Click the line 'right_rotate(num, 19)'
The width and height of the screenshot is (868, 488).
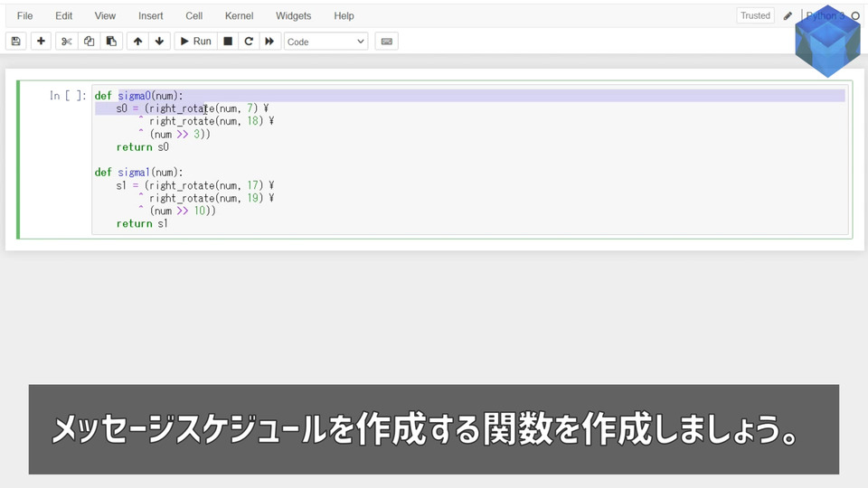(x=206, y=198)
